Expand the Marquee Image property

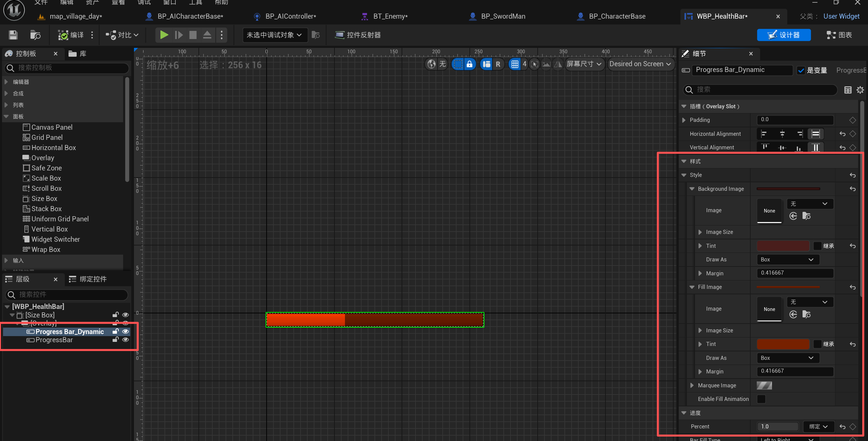click(x=692, y=386)
